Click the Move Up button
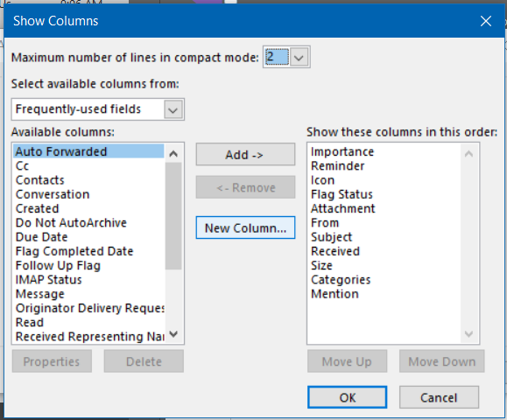The width and height of the screenshot is (507, 420). point(347,361)
